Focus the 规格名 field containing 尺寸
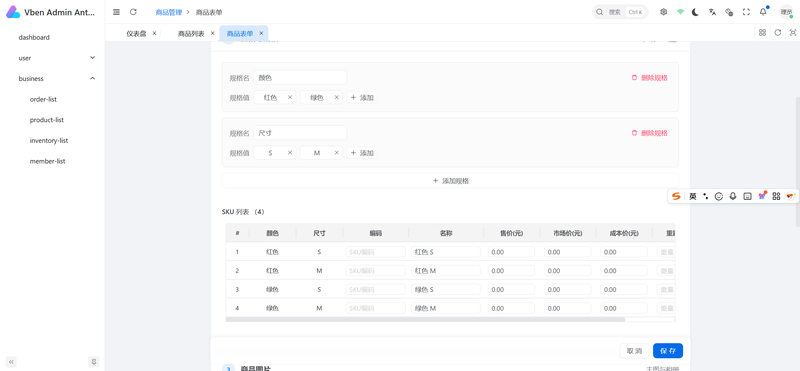Image resolution: width=800 pixels, height=371 pixels. click(x=300, y=133)
